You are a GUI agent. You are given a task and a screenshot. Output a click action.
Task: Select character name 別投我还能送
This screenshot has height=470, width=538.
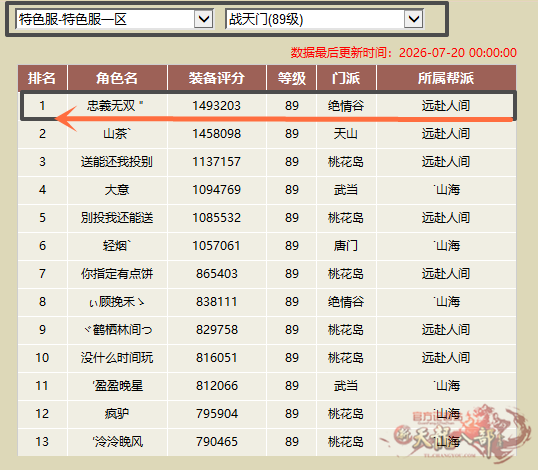tap(117, 218)
